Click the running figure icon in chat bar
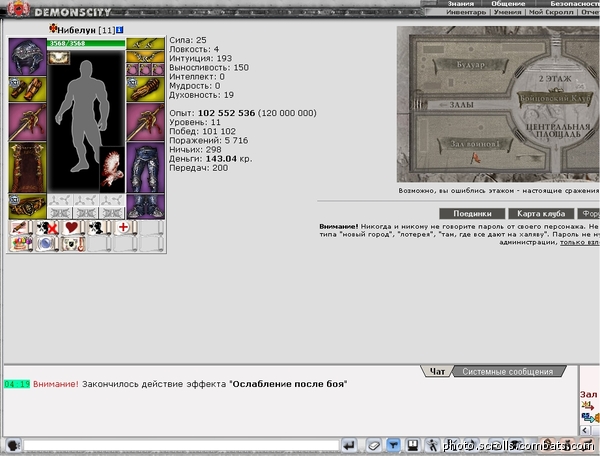This screenshot has width=600, height=456. (x=432, y=446)
